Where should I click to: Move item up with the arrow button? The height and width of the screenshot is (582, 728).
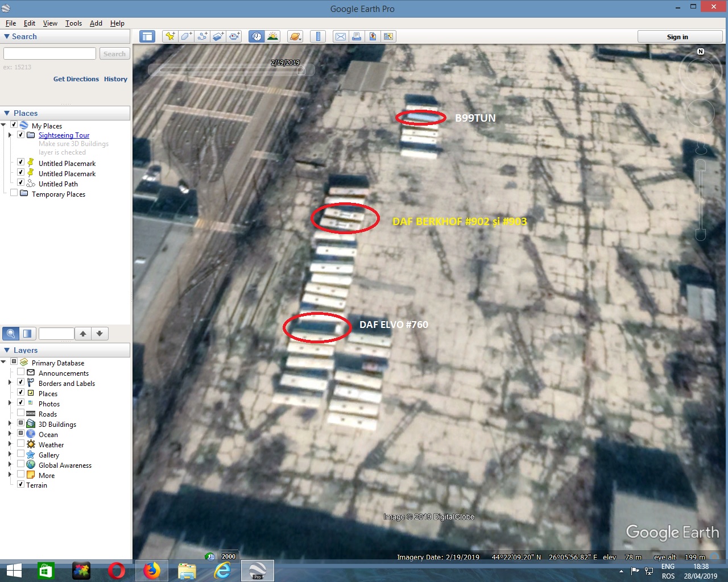pos(83,334)
